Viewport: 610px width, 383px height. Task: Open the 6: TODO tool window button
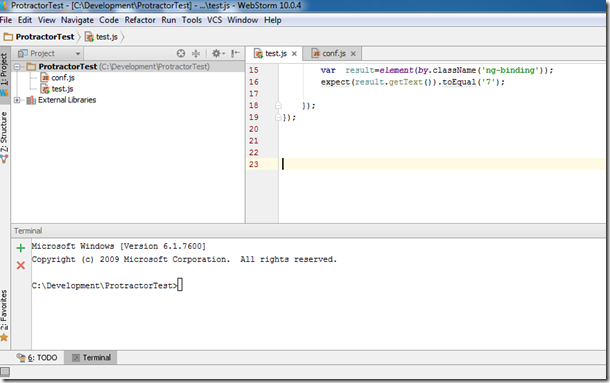click(37, 357)
